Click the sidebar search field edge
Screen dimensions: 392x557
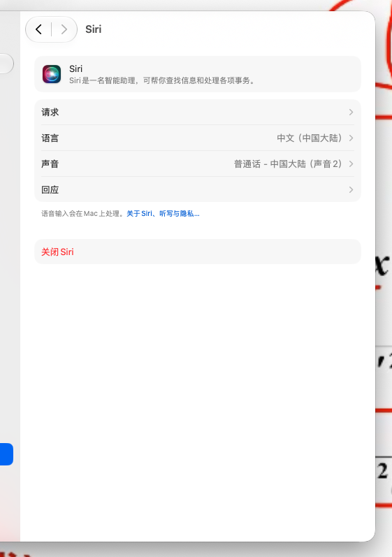pyautogui.click(x=6, y=64)
